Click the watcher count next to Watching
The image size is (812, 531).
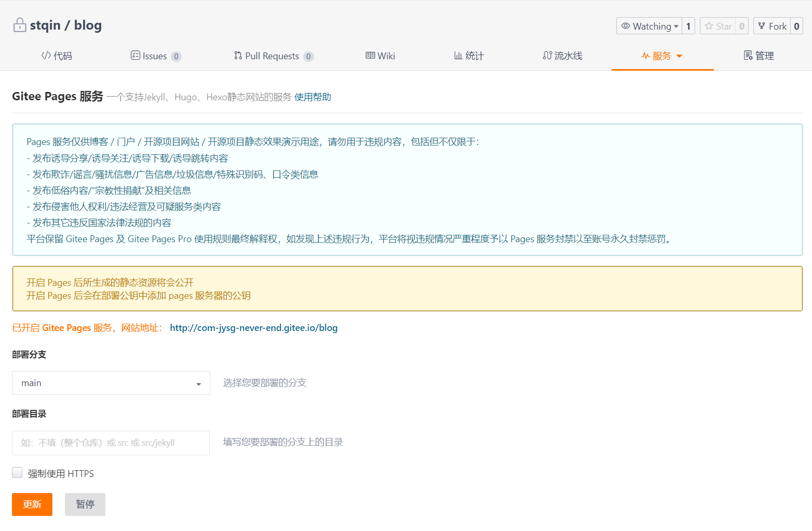coord(688,26)
